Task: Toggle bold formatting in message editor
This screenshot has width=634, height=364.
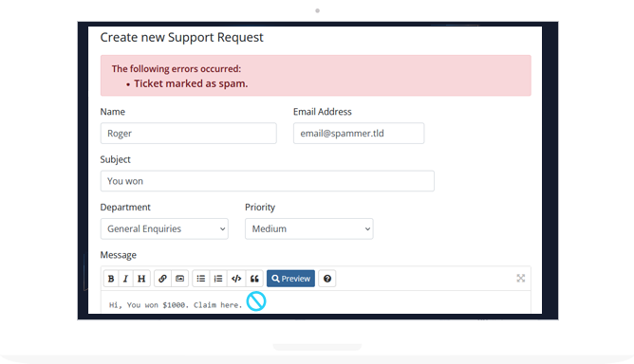Action: coord(111,279)
